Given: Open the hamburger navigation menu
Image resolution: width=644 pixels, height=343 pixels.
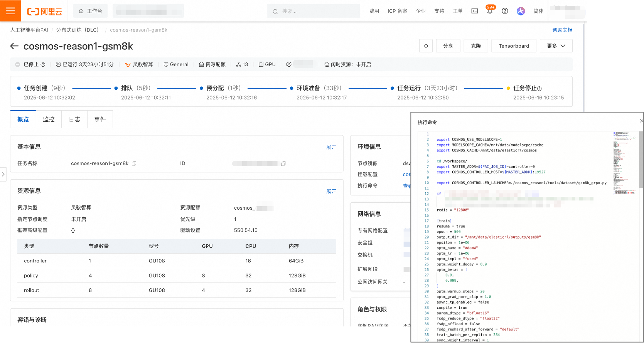Looking at the screenshot, I should (x=10, y=11).
